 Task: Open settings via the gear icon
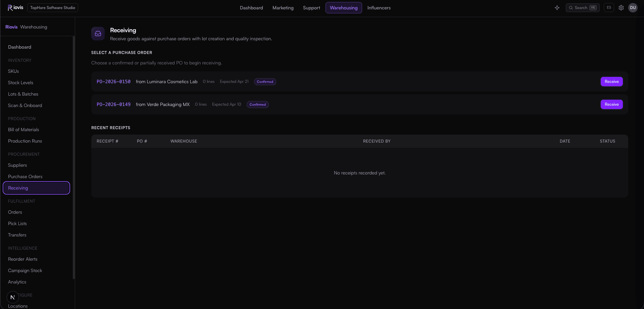pyautogui.click(x=621, y=8)
